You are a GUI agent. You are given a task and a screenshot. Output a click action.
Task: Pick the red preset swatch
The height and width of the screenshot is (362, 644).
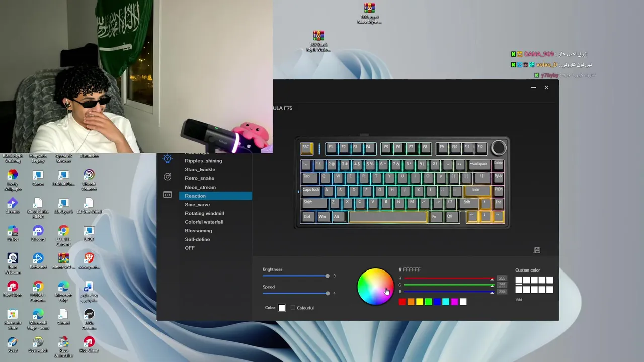click(402, 302)
